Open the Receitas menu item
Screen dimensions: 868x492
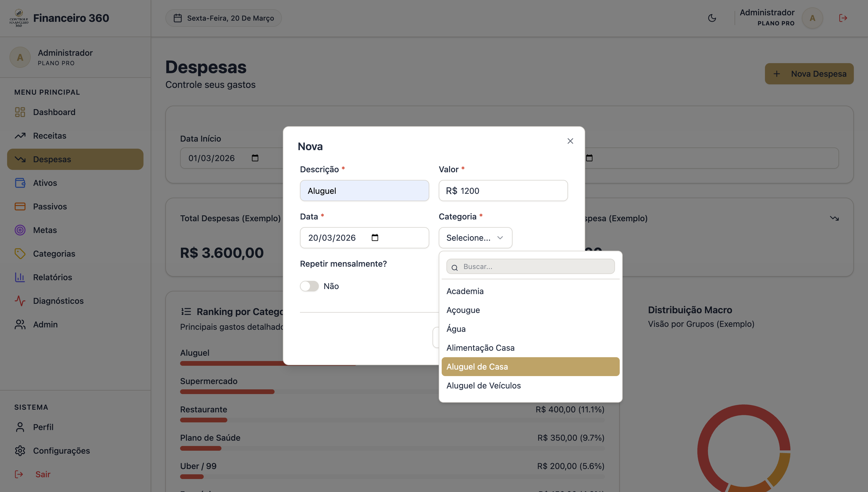(x=49, y=135)
